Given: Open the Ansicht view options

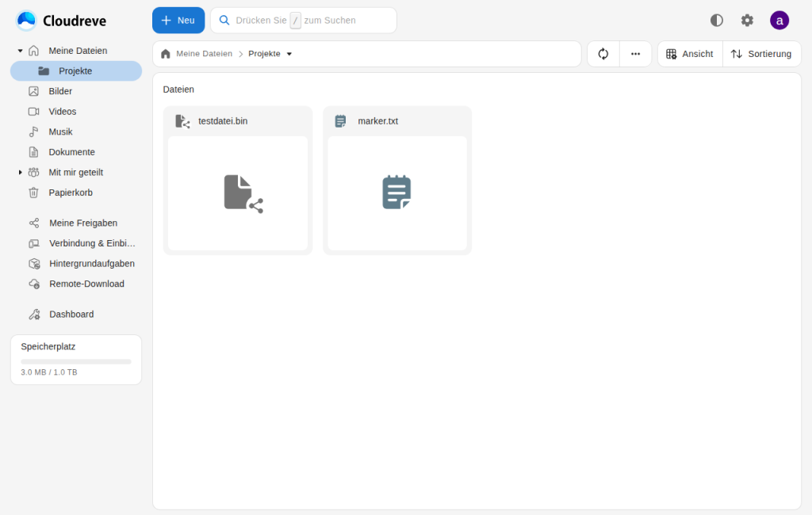Looking at the screenshot, I should coord(690,54).
